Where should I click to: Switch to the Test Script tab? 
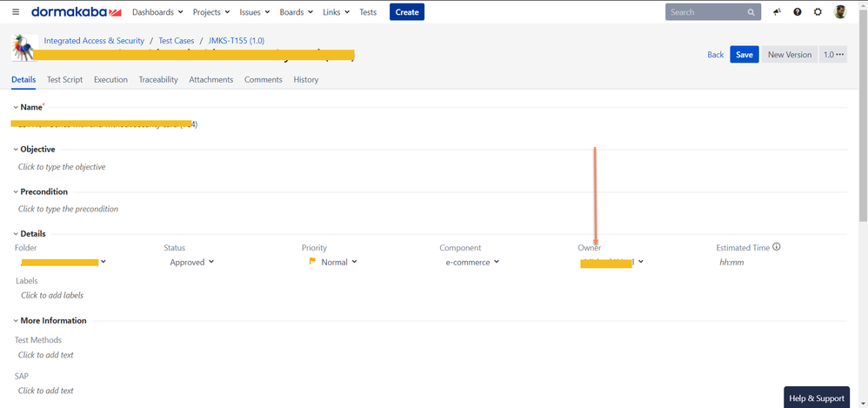pos(64,80)
